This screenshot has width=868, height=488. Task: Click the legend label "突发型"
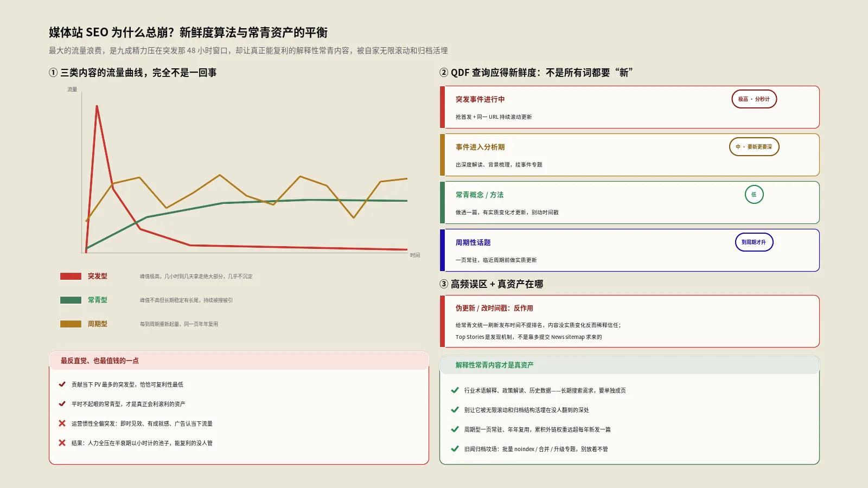tap(98, 276)
